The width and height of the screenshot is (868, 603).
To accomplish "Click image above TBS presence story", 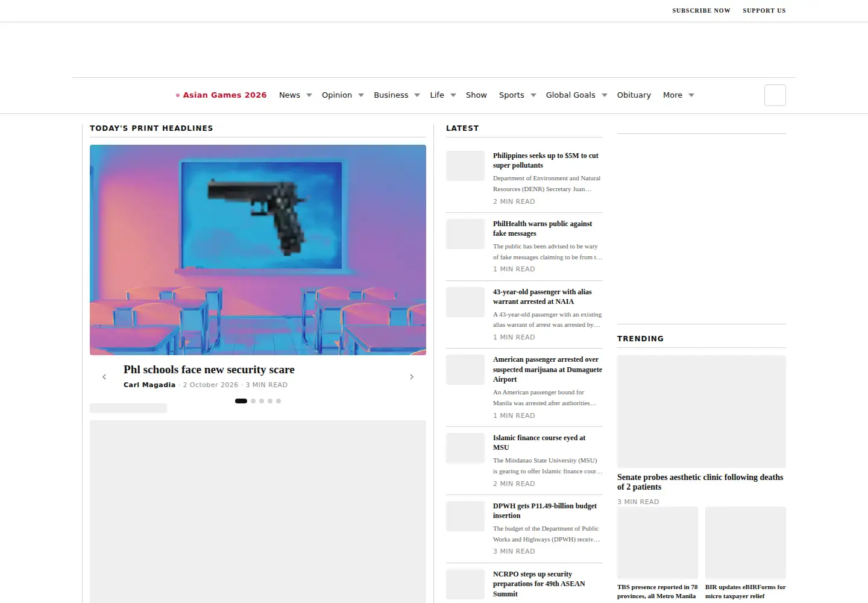I will 658,543.
